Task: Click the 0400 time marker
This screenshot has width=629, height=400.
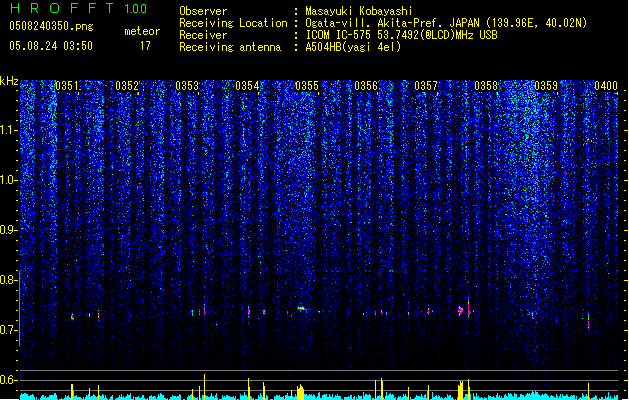Action: pyautogui.click(x=606, y=86)
